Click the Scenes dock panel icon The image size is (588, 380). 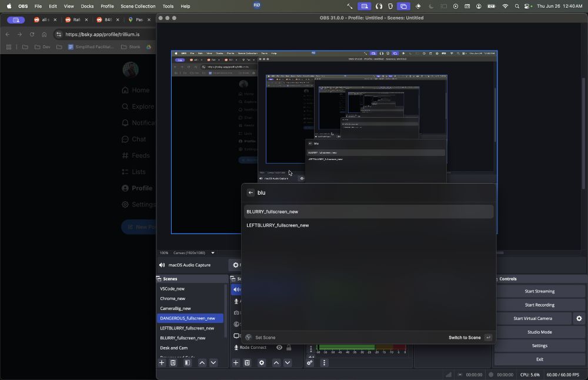[x=159, y=279]
